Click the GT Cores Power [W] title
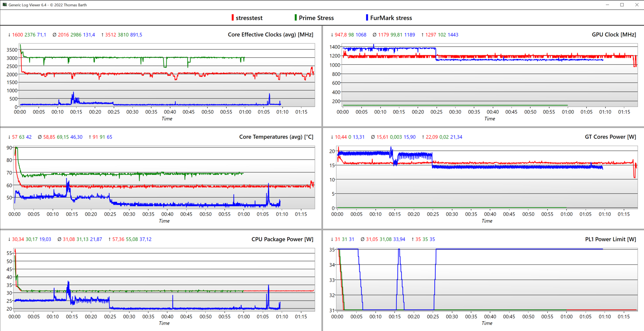The width and height of the screenshot is (644, 331). 610,137
